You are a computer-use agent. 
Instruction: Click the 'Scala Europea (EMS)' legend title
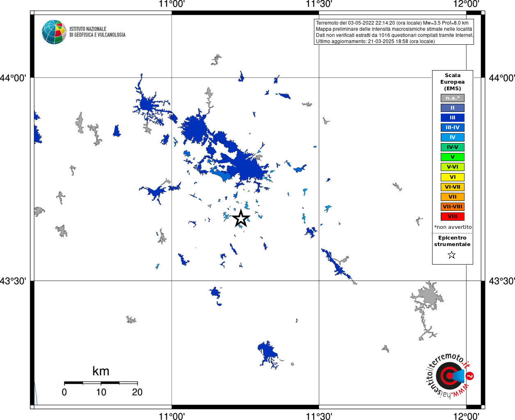[453, 82]
